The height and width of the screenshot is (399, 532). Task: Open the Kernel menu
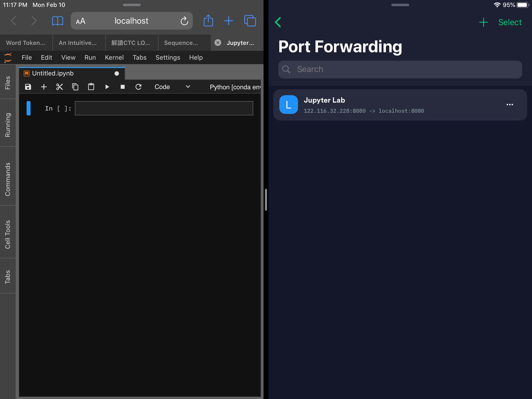pyautogui.click(x=114, y=57)
